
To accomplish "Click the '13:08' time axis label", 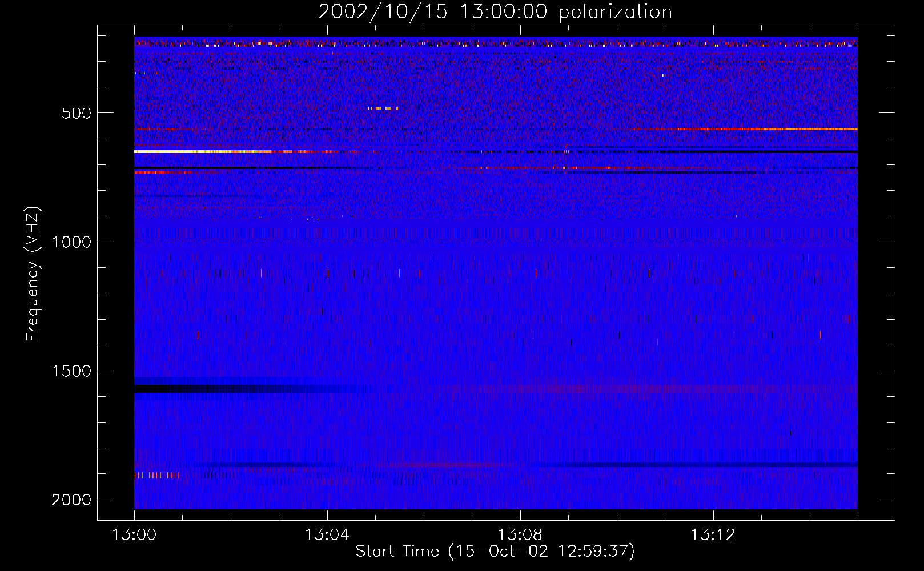I will pyautogui.click(x=520, y=535).
